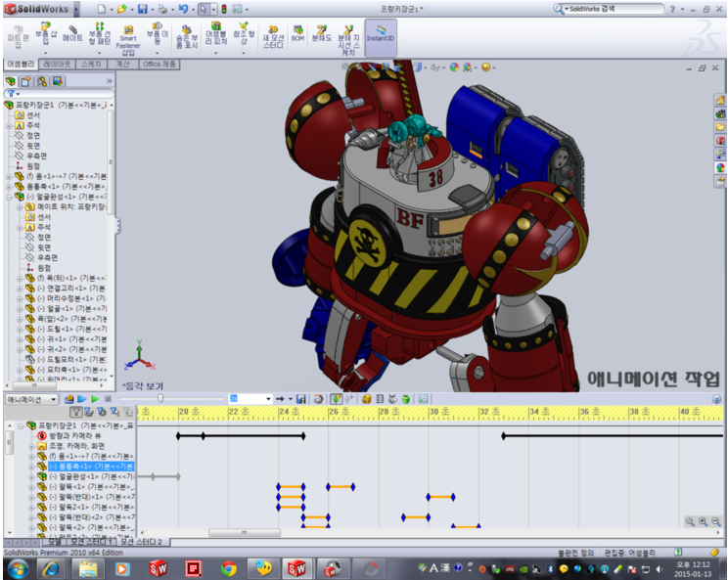Select 우측면 plane under top-level assembly
This screenshot has width=728, height=580.
point(36,156)
